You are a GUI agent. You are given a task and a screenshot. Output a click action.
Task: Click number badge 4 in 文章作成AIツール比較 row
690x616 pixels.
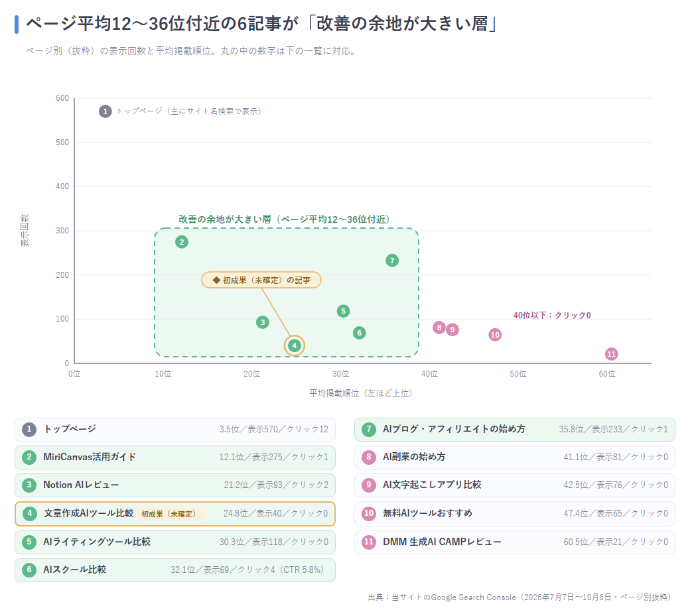29,513
